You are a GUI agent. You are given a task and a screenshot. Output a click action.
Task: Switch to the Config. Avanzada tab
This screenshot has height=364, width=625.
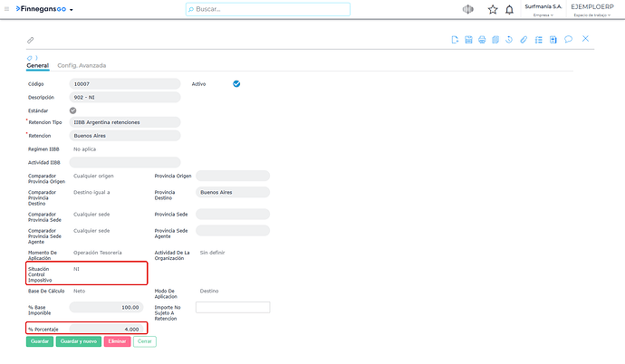(82, 65)
